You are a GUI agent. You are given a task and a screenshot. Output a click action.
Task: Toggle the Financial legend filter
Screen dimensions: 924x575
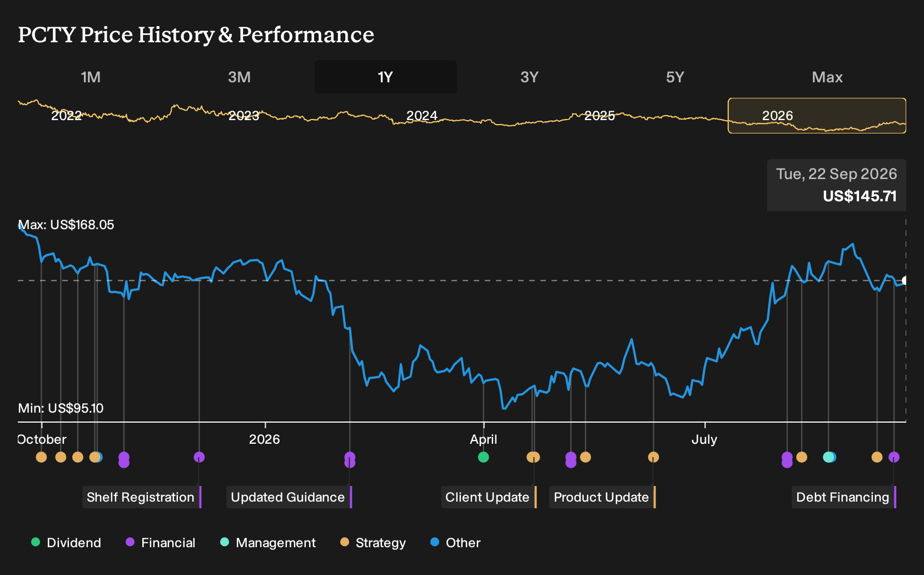coord(161,543)
